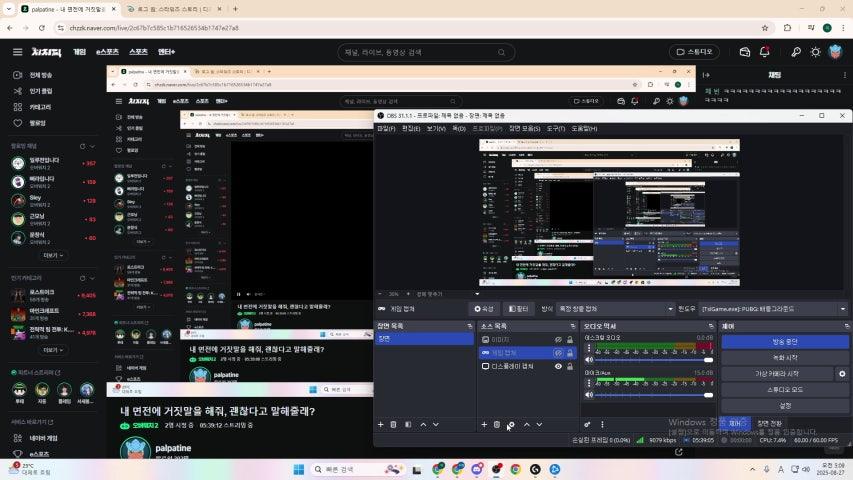Screen dimensions: 853x480
Task: Open the 편집(E) menu in OBS
Action: point(411,128)
